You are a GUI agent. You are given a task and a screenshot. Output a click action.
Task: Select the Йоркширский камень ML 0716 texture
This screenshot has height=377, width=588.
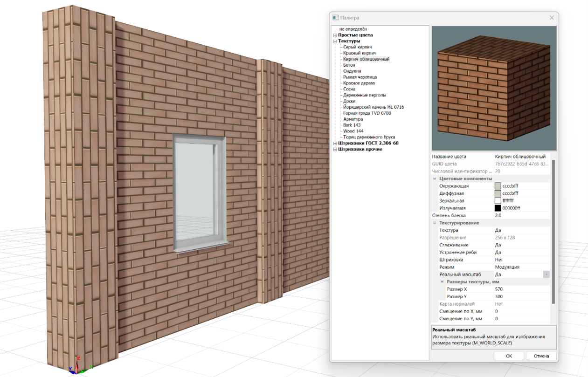click(x=373, y=107)
